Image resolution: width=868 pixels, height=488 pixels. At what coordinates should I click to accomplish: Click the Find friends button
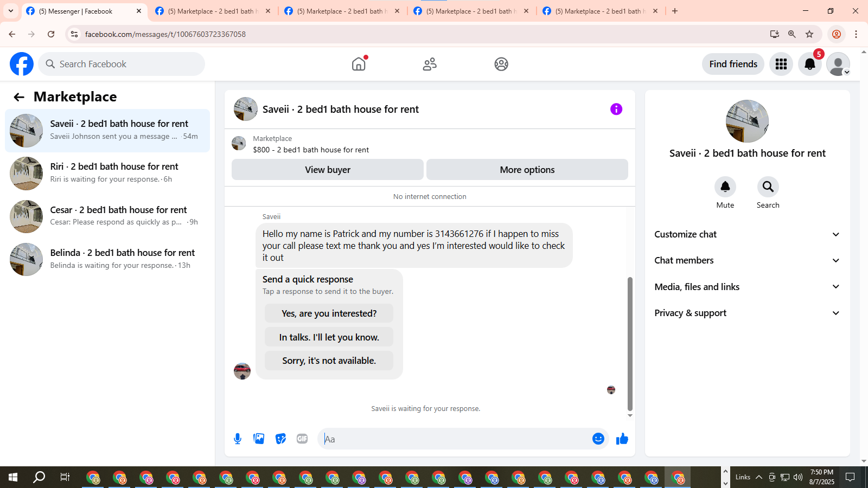coord(733,64)
